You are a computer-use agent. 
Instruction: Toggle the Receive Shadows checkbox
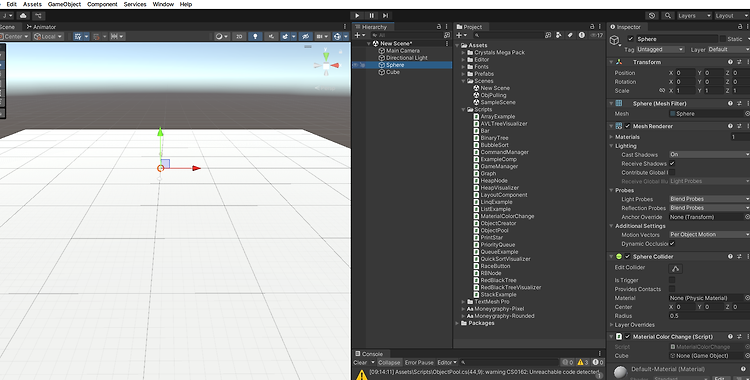pos(672,163)
